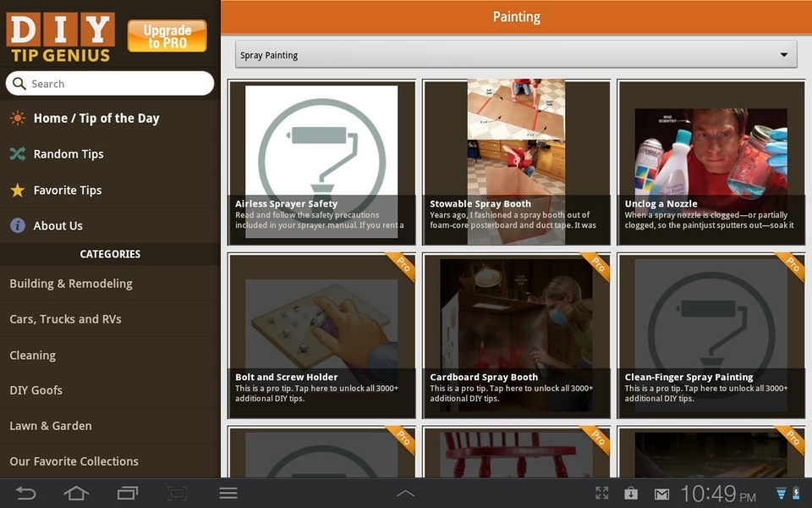
Task: Click the Search input field
Action: click(110, 84)
